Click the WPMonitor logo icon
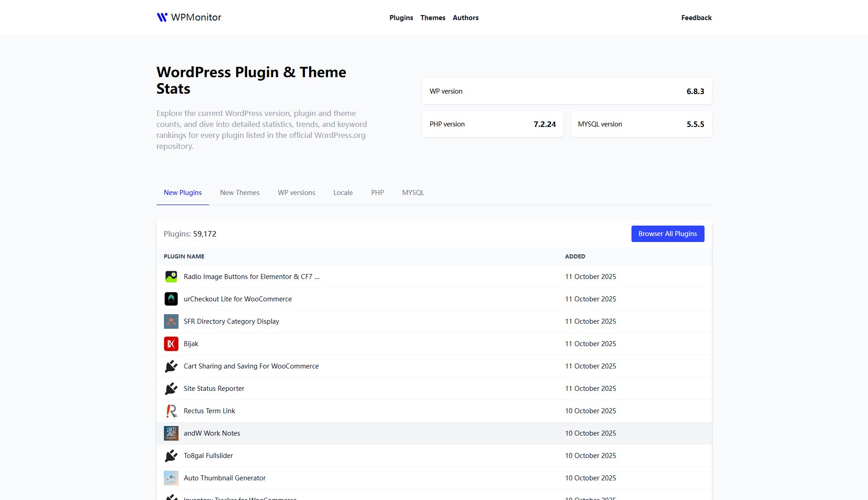The height and width of the screenshot is (500, 868). click(x=162, y=17)
